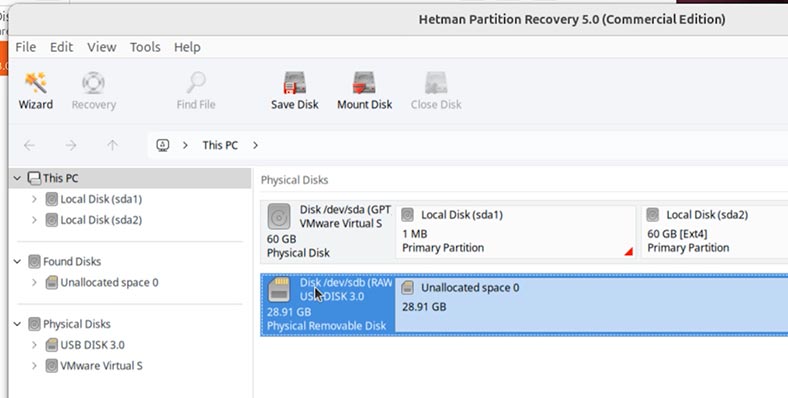Select This PC label in the tree
This screenshot has height=398, width=788.
click(60, 178)
